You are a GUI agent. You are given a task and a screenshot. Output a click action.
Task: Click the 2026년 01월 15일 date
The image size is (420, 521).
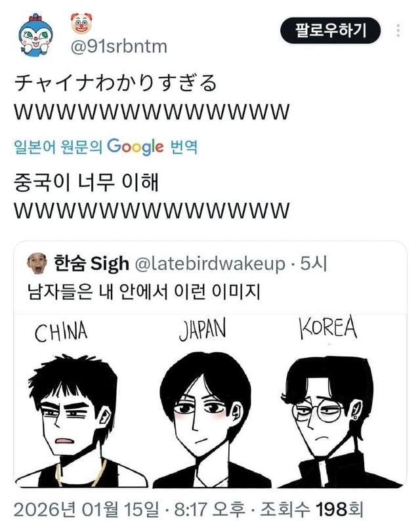(x=87, y=509)
